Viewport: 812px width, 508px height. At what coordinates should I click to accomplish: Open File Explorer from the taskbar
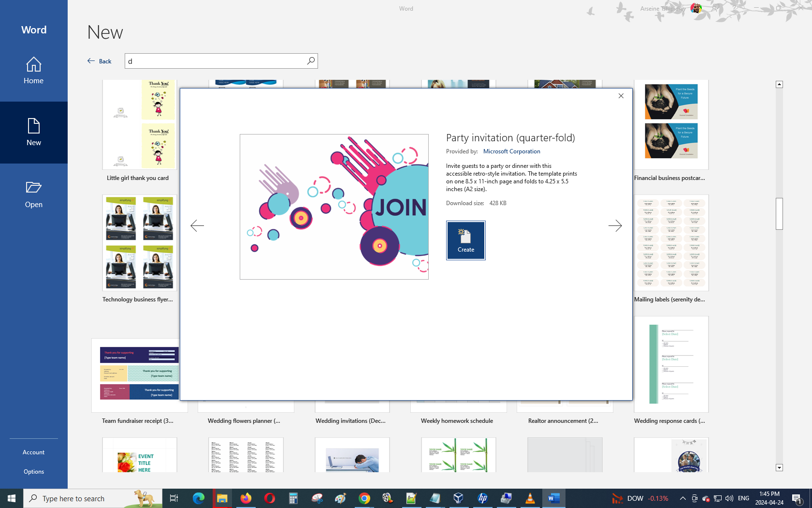(x=222, y=498)
